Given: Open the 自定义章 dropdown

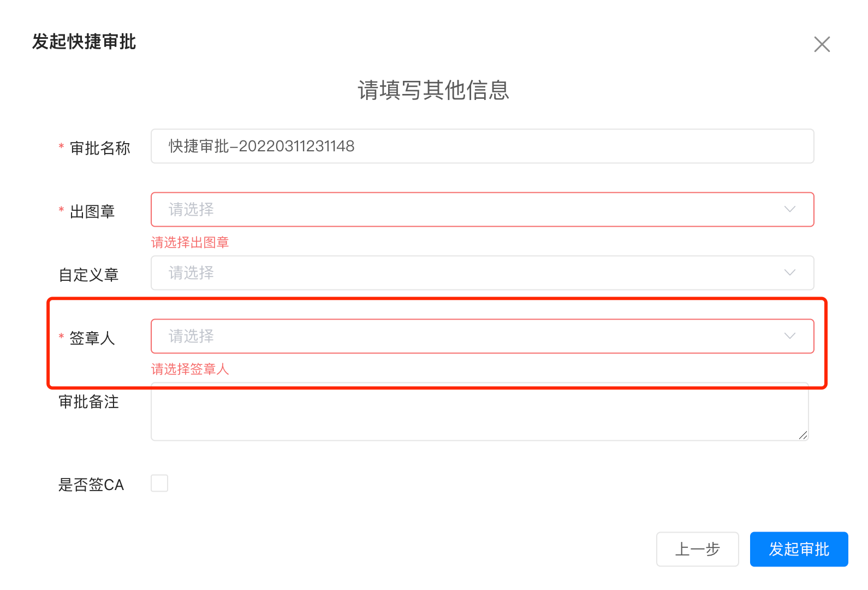Looking at the screenshot, I should click(469, 273).
